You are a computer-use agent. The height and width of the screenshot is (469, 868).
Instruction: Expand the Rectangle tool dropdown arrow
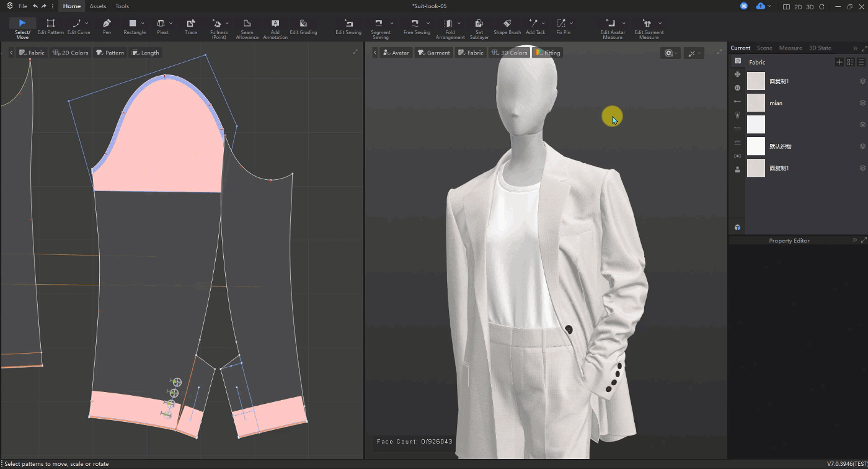coord(143,24)
